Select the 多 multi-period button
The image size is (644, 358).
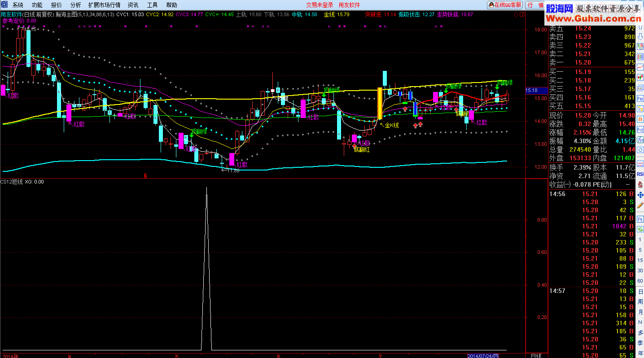(x=640, y=332)
